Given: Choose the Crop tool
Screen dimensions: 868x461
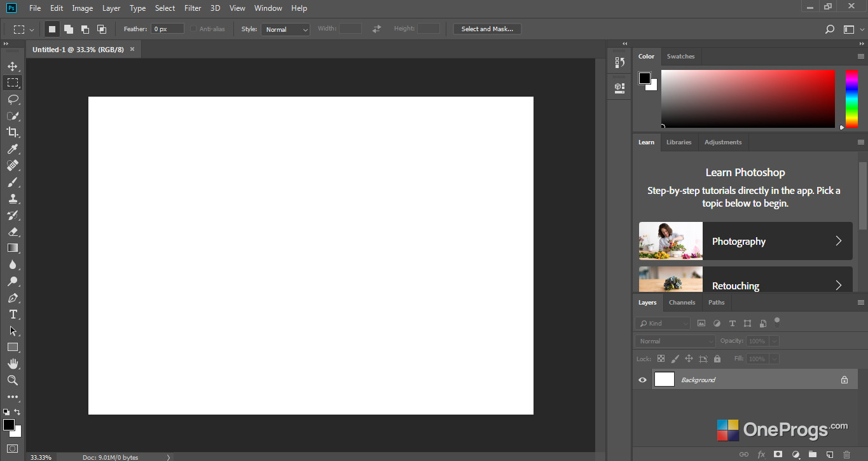Looking at the screenshot, I should (x=13, y=132).
